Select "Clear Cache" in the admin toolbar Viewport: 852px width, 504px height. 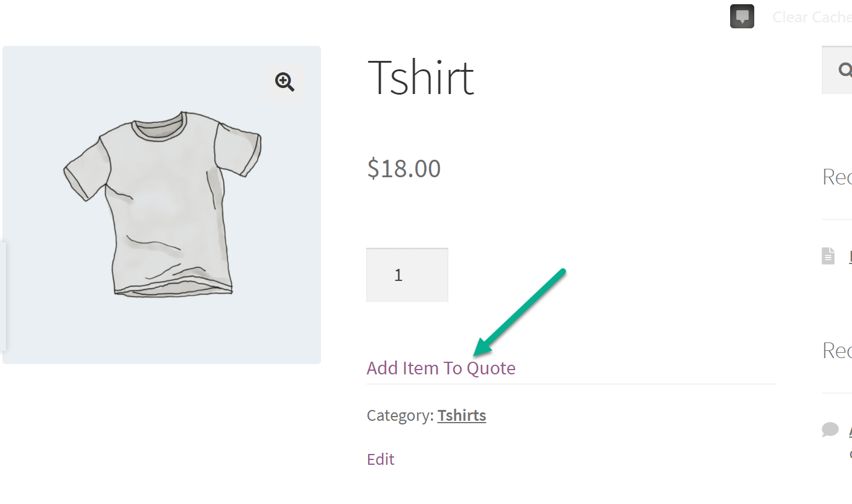[x=812, y=17]
